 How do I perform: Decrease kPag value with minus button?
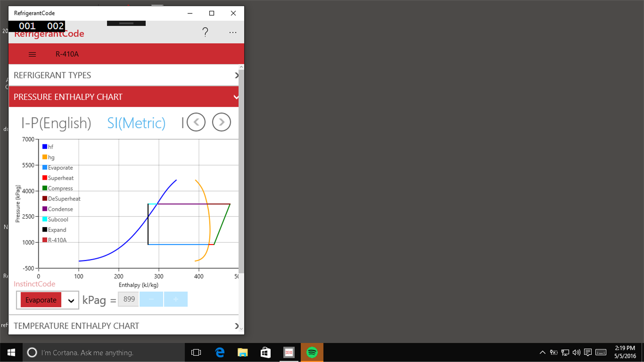[152, 299]
